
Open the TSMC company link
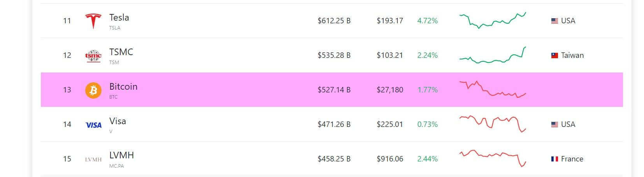point(121,52)
